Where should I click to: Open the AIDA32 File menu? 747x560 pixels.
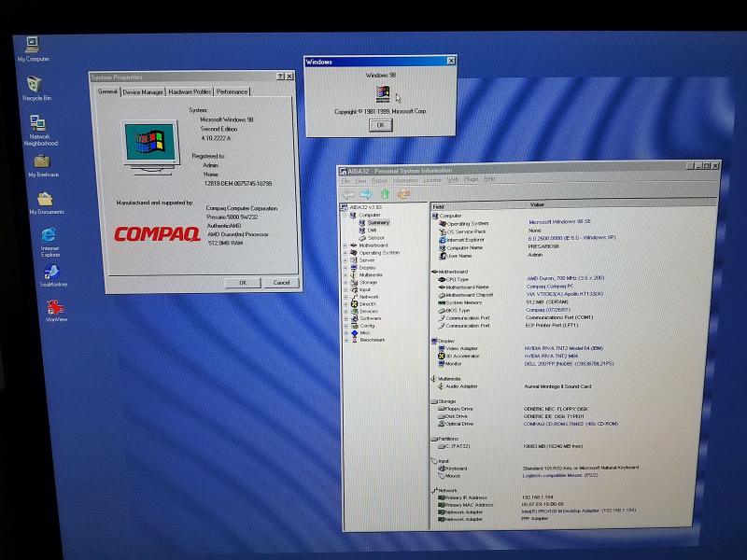point(345,181)
